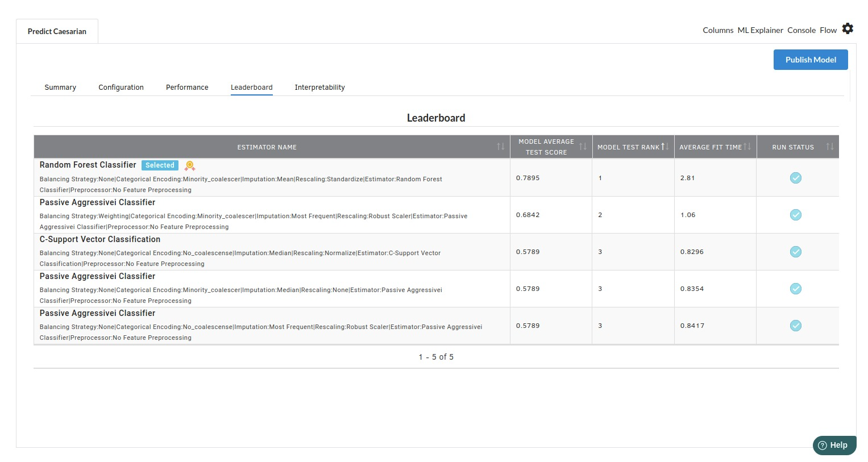Image resolution: width=868 pixels, height=462 pixels.
Task: Sort by Estimator Name arrows
Action: click(x=501, y=147)
